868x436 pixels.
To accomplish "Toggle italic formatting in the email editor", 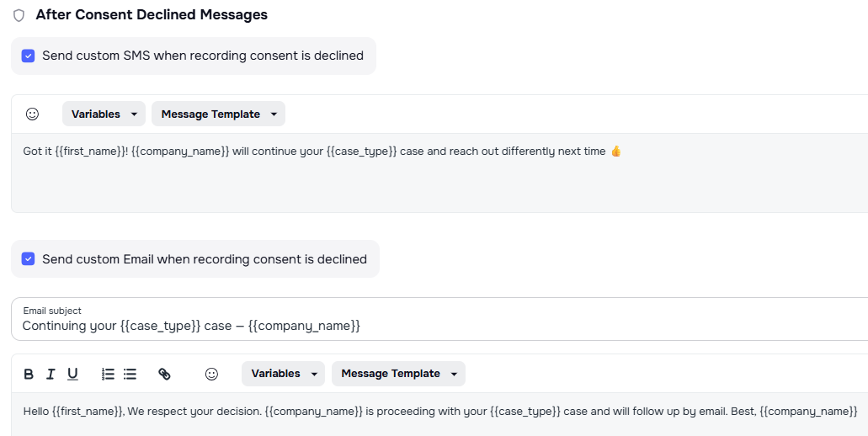I will pos(51,374).
